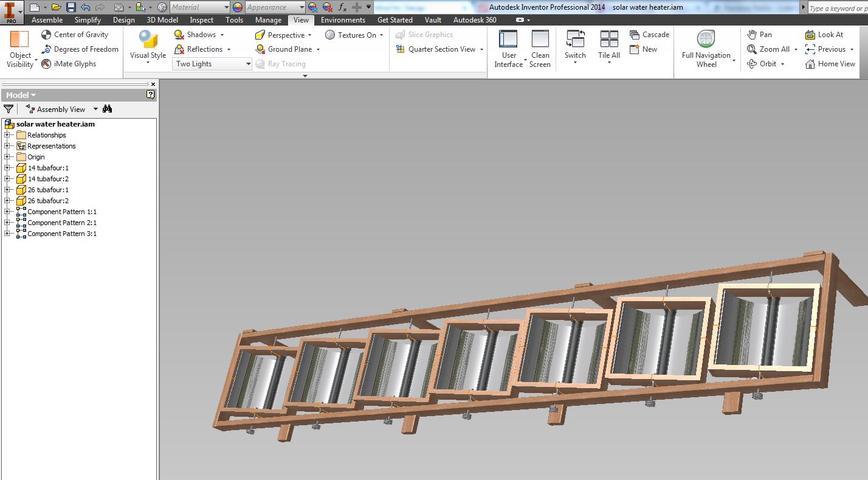This screenshot has height=480, width=868.
Task: Open the User Interface options
Action: (509, 49)
